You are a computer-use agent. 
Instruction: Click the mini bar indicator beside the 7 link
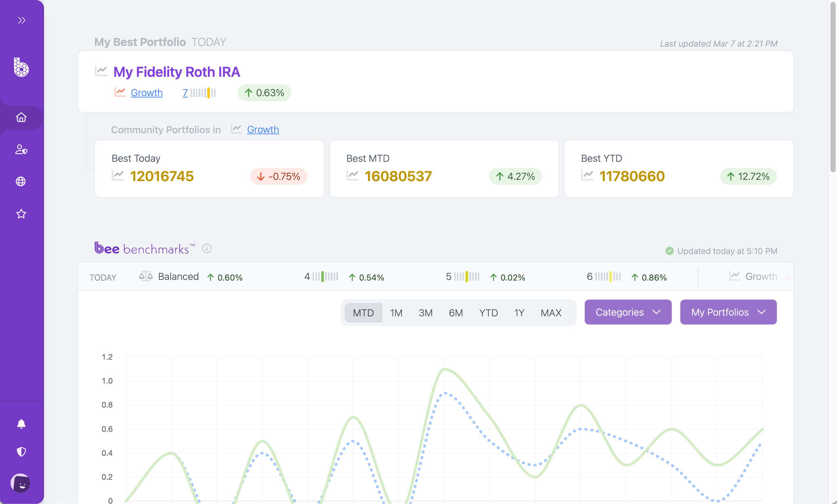tap(203, 93)
